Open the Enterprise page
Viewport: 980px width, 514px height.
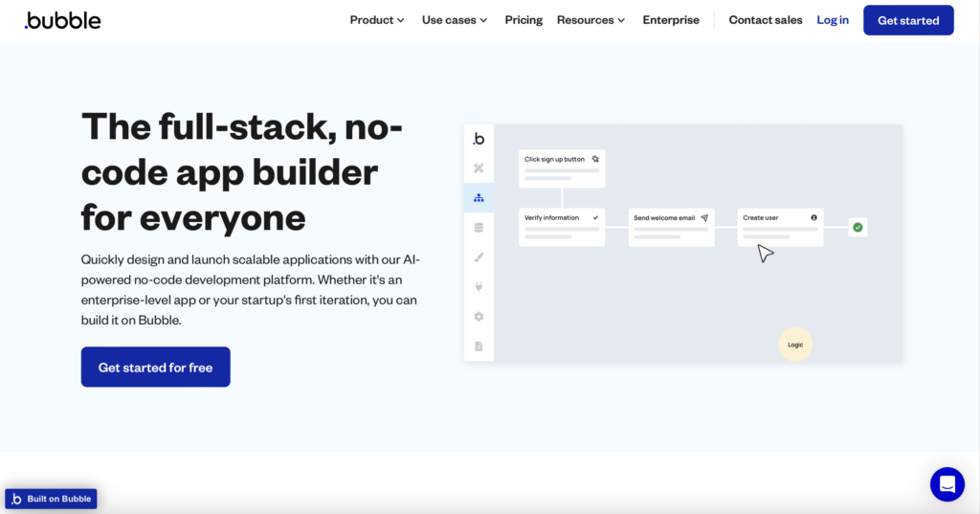tap(671, 20)
